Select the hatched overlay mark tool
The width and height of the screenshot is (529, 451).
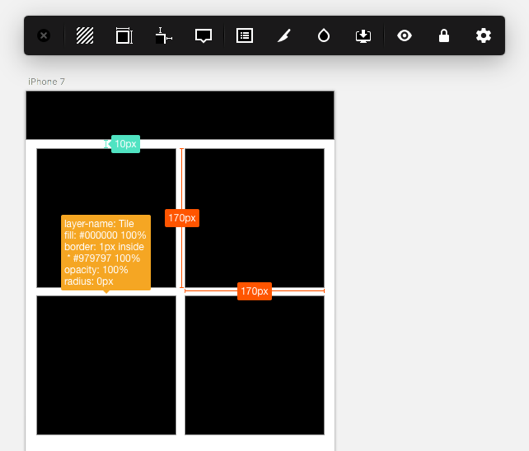tap(85, 35)
